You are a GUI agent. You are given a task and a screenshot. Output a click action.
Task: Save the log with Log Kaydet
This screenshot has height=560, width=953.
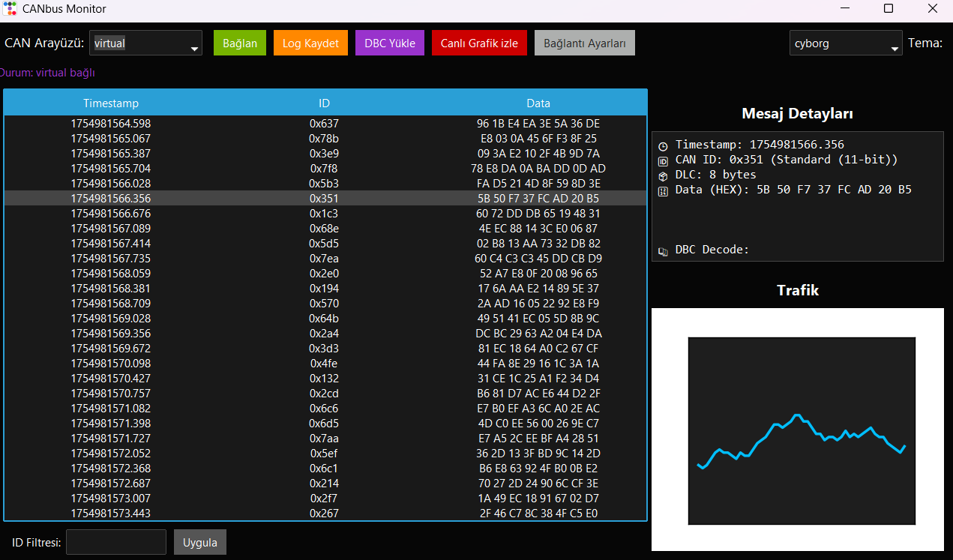pos(310,43)
